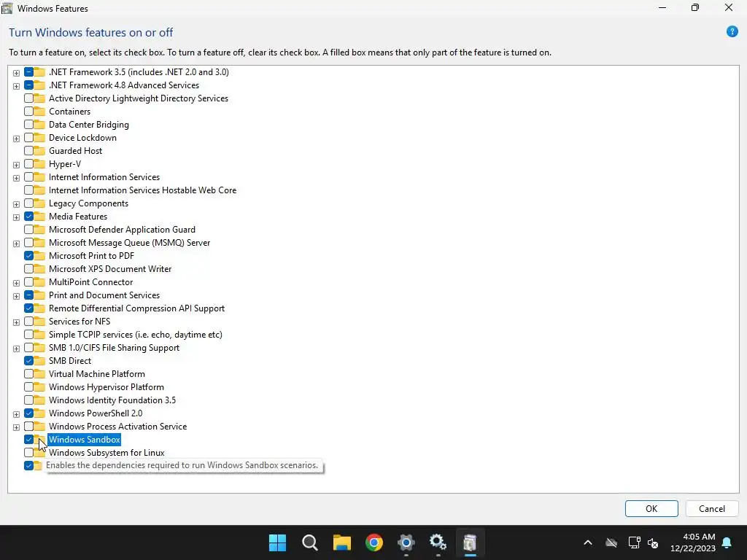This screenshot has width=747, height=560.
Task: Select Remote Differential Compression API Support
Action: 136,308
